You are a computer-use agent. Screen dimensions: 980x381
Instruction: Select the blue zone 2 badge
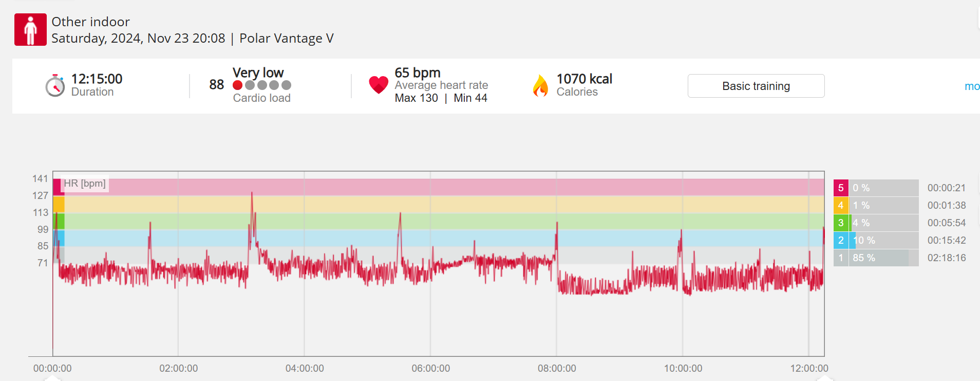(840, 241)
